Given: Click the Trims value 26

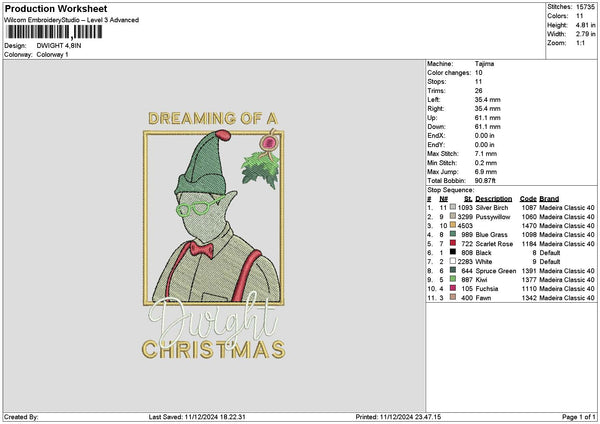Looking at the screenshot, I should pos(479,91).
